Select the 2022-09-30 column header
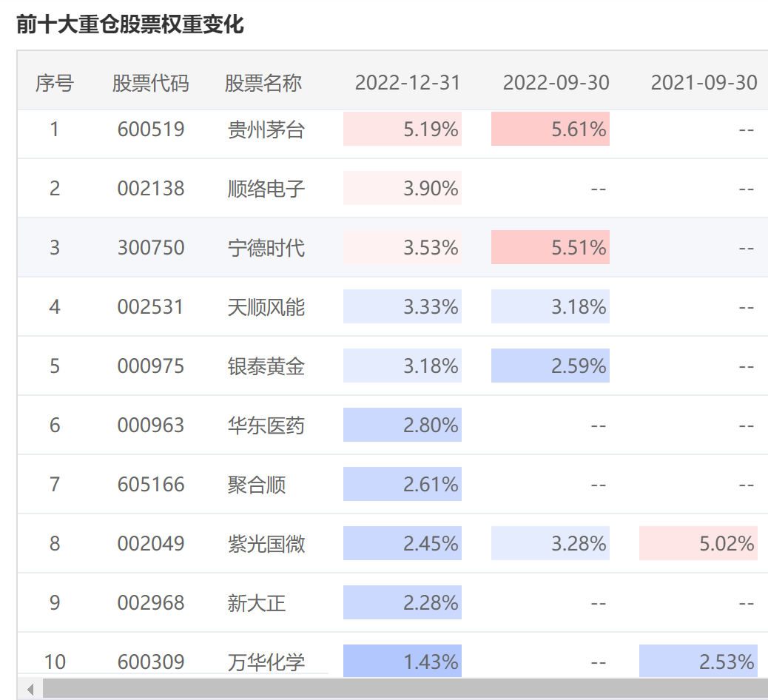Image resolution: width=768 pixels, height=700 pixels. coord(556,83)
